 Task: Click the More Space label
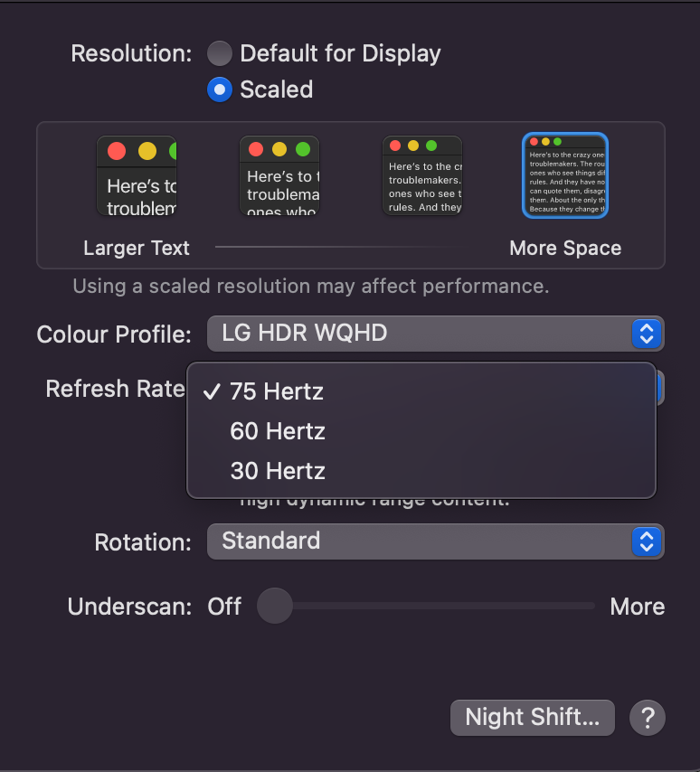pyautogui.click(x=565, y=249)
